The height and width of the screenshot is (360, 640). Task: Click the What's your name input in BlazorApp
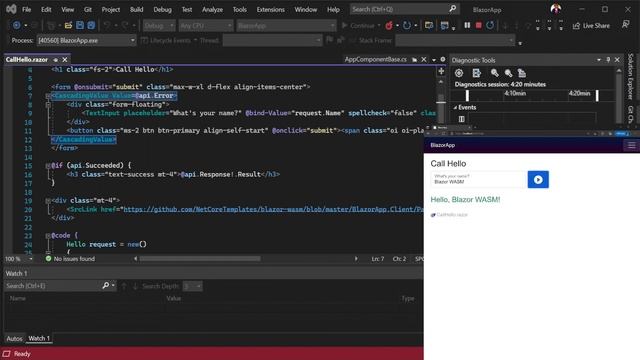tap(478, 180)
